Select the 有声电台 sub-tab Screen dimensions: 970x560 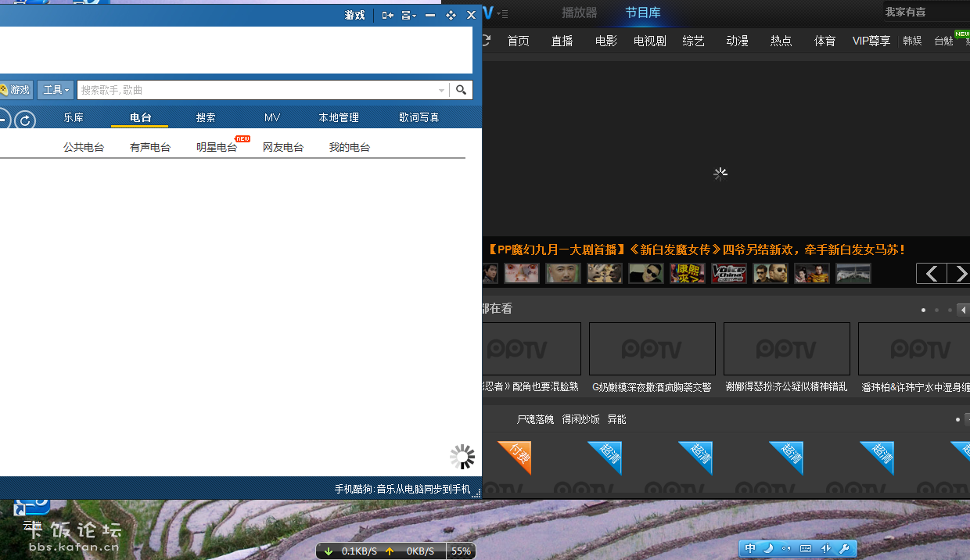[150, 147]
